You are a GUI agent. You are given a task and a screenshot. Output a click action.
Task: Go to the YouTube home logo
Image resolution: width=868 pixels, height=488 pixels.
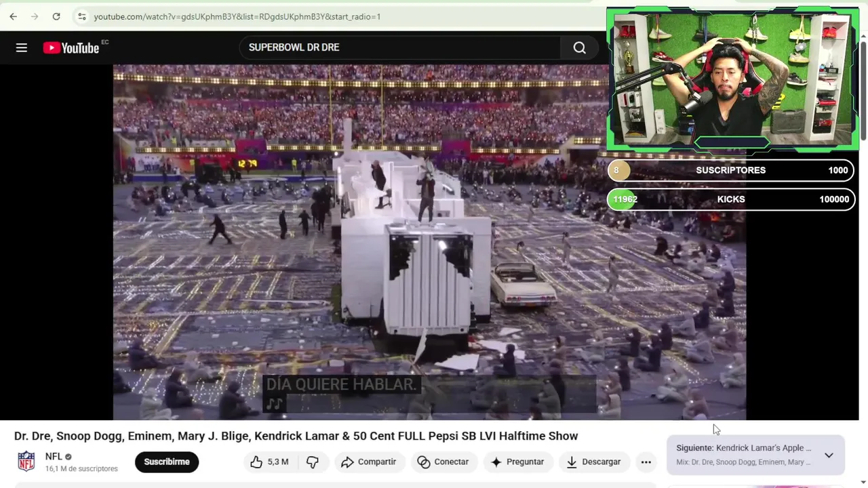pos(71,47)
